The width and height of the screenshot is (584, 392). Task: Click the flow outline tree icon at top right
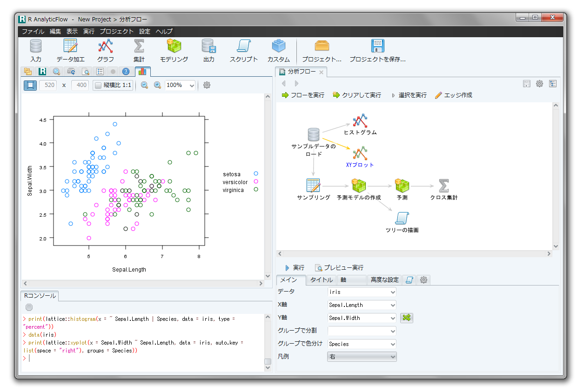[552, 84]
